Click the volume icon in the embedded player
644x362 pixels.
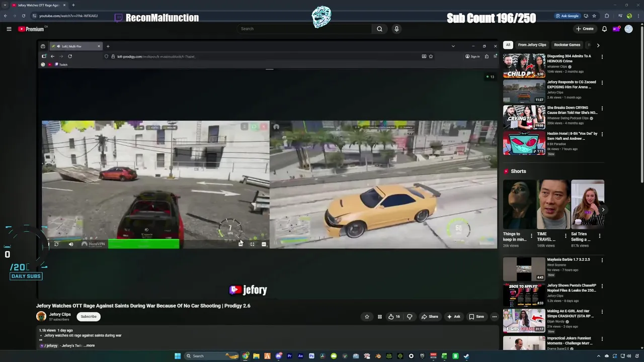click(x=71, y=244)
